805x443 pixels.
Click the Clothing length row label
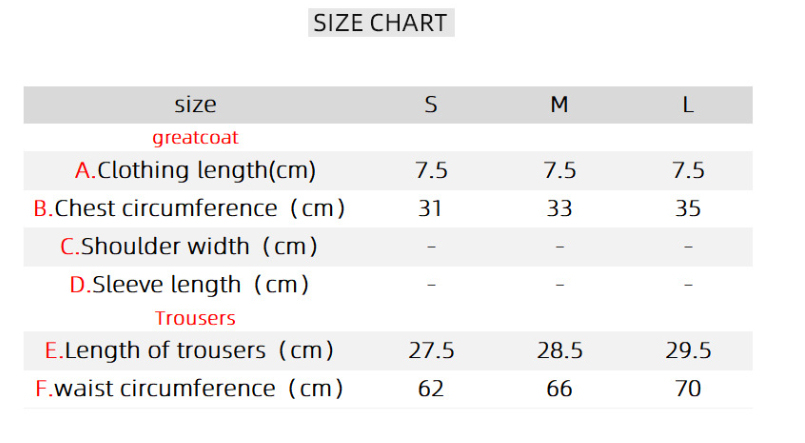(195, 170)
